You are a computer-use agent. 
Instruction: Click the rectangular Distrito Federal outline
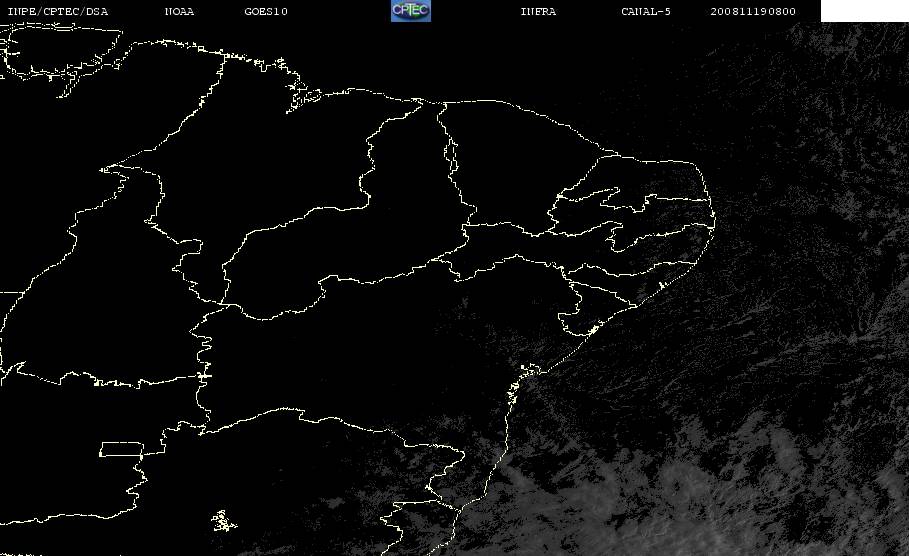coord(122,449)
